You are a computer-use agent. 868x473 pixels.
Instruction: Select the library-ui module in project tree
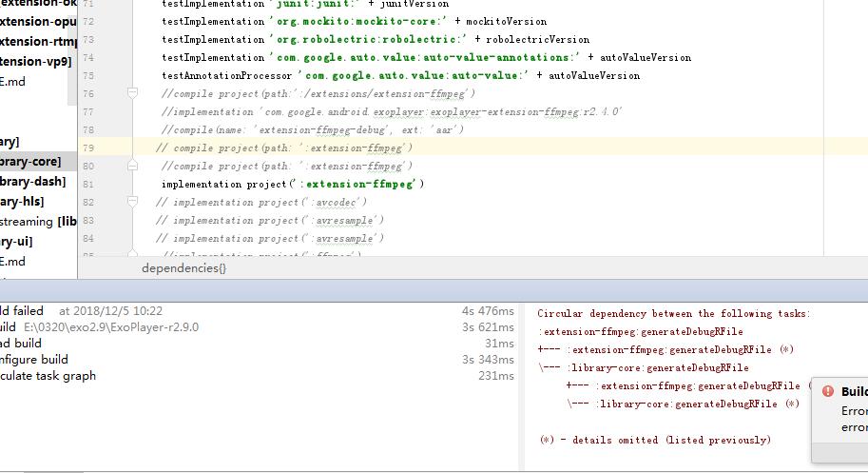click(16, 241)
